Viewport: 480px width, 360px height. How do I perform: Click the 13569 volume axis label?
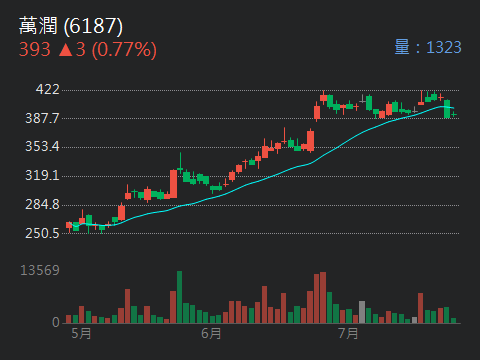point(40,270)
